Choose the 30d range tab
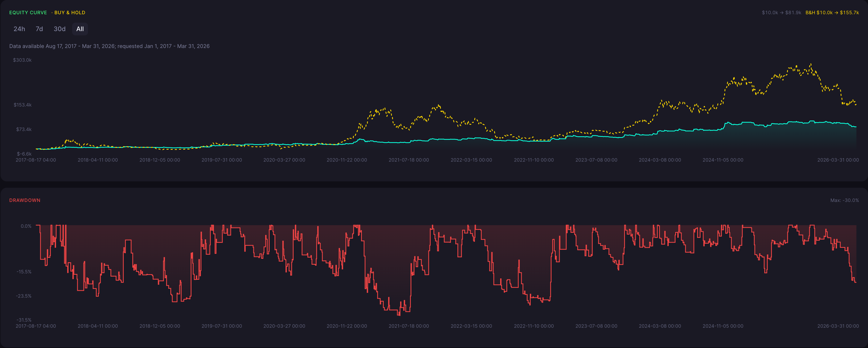The image size is (868, 348). tap(60, 29)
